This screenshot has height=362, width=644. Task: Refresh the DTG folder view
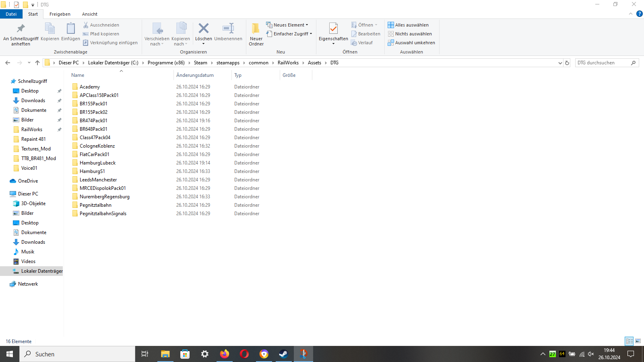point(567,63)
